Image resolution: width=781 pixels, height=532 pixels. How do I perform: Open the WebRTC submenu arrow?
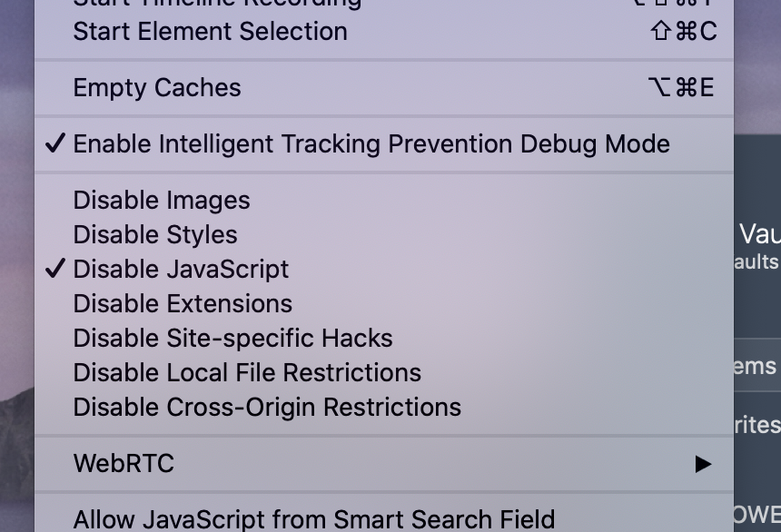(703, 464)
